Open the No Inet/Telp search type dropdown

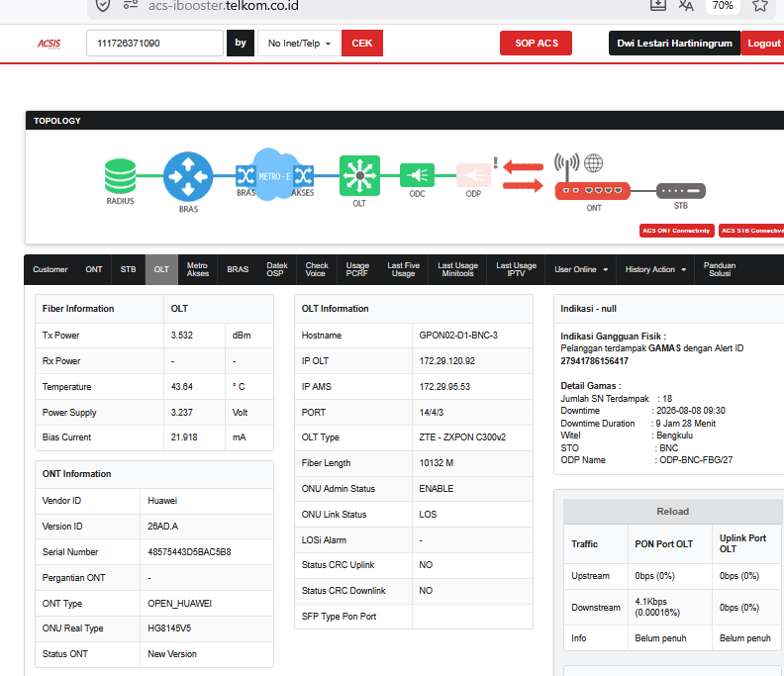click(299, 44)
